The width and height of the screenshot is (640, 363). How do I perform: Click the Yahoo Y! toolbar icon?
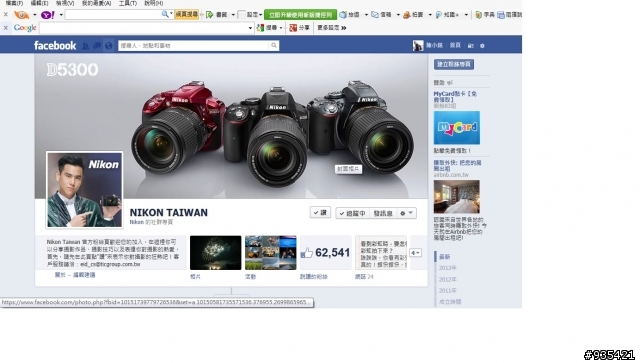(x=47, y=15)
